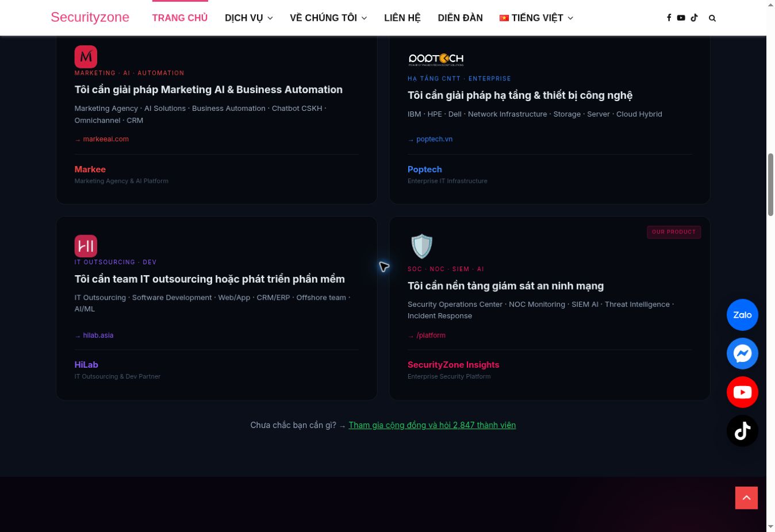775x532 pixels.
Task: Click the IBM · HPE · Dell description line
Action: (535, 114)
